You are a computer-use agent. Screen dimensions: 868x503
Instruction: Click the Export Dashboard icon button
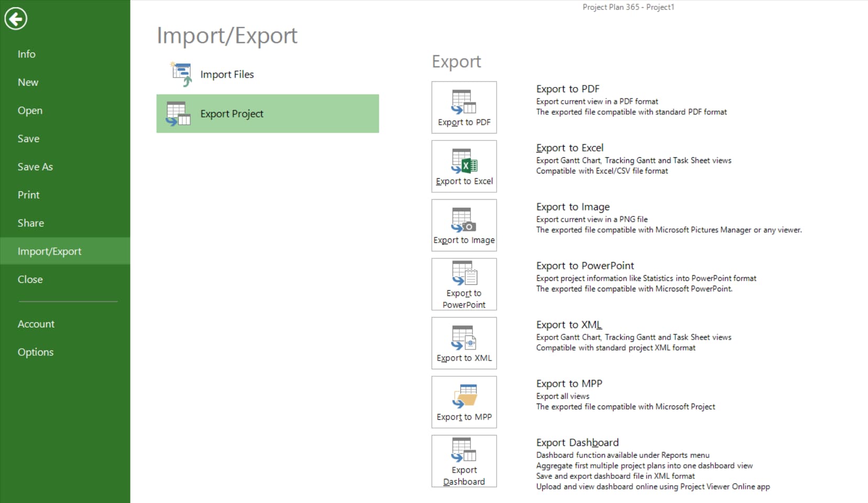[x=464, y=461]
